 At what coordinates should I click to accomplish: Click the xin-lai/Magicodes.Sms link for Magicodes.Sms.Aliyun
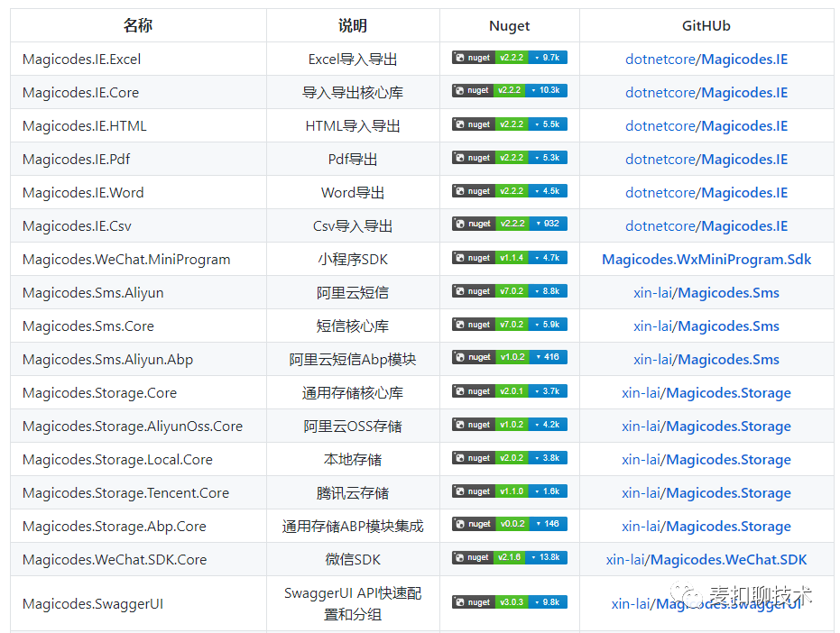[706, 293]
